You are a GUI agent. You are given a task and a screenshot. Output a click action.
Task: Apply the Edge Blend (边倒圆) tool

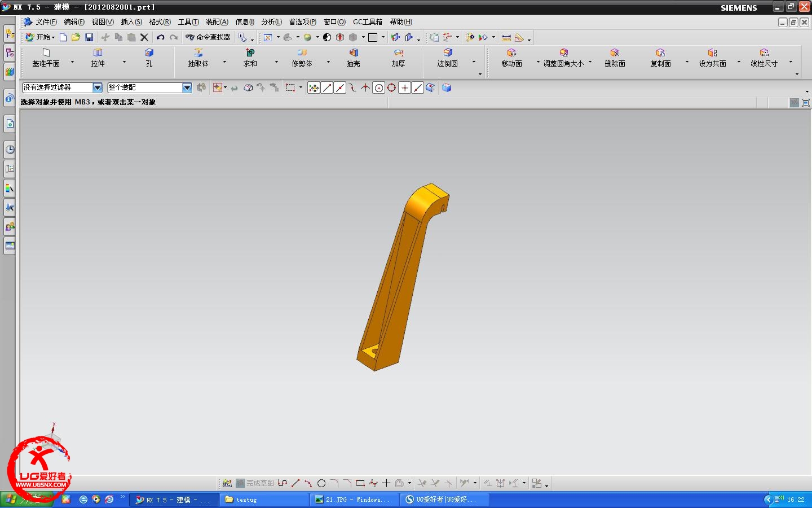pos(447,58)
